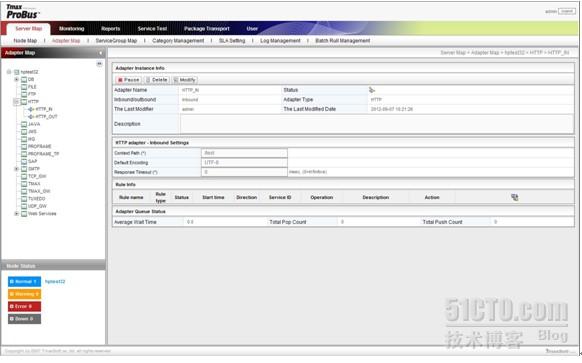Expand the SMTP tree node
The image size is (582, 363).
16,169
